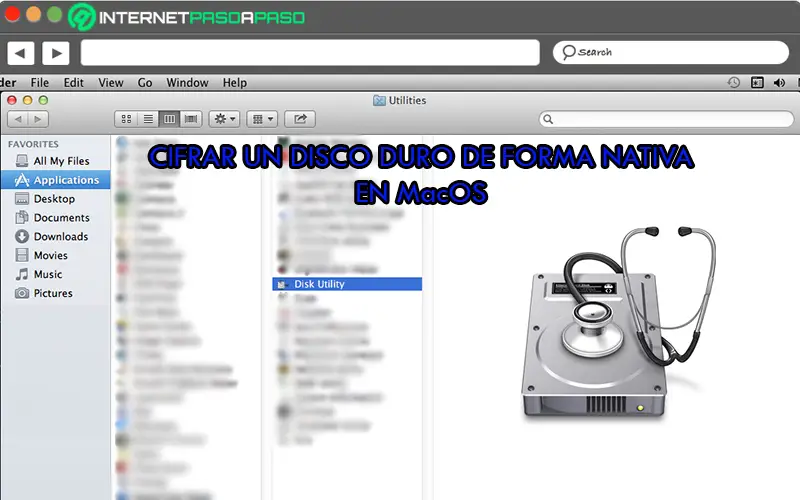Select Music in the sidebar
The width and height of the screenshot is (800, 500).
[x=56, y=274]
